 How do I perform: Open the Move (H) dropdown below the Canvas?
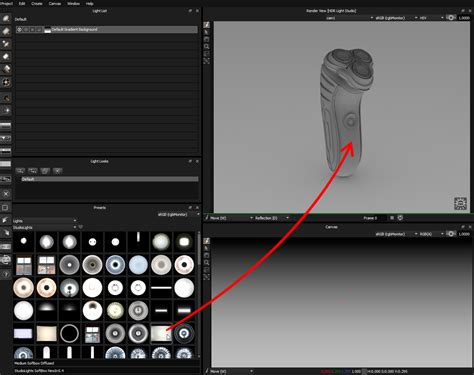(x=231, y=371)
